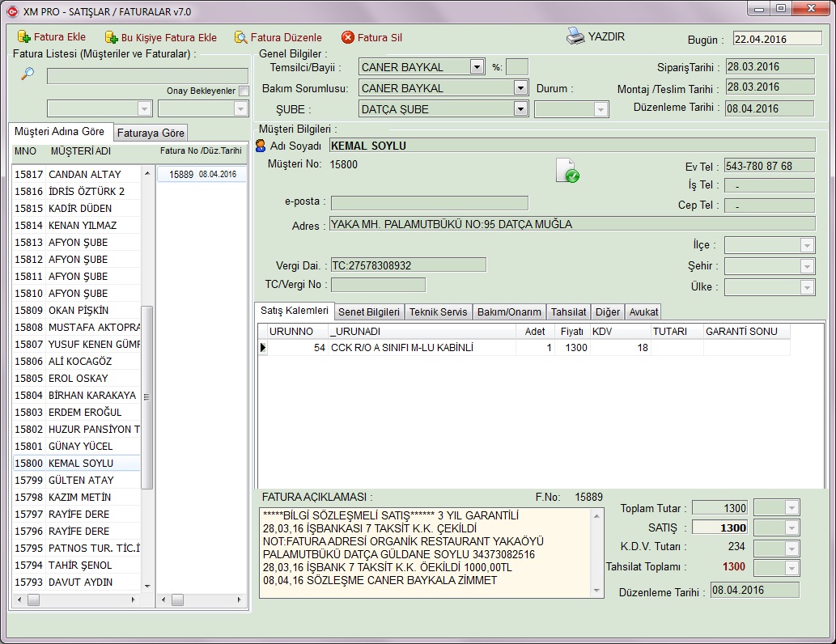This screenshot has height=644, width=836.
Task: Click the Fatura Ekle icon
Action: tap(23, 37)
